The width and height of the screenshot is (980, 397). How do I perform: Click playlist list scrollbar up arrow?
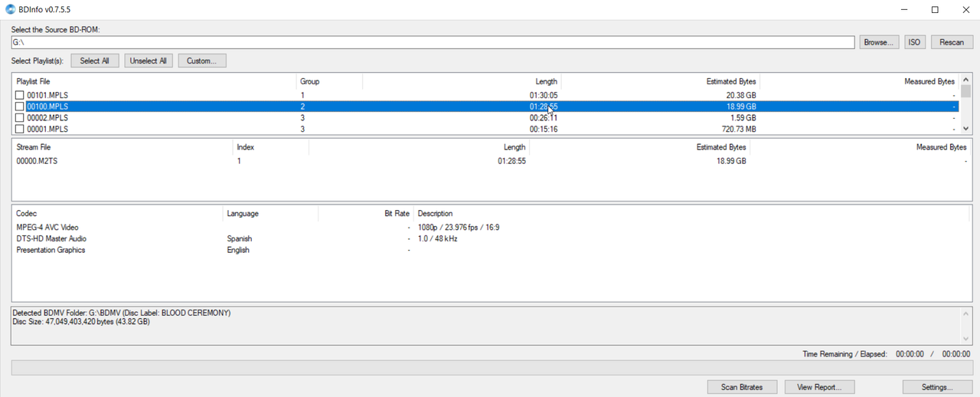tap(965, 79)
